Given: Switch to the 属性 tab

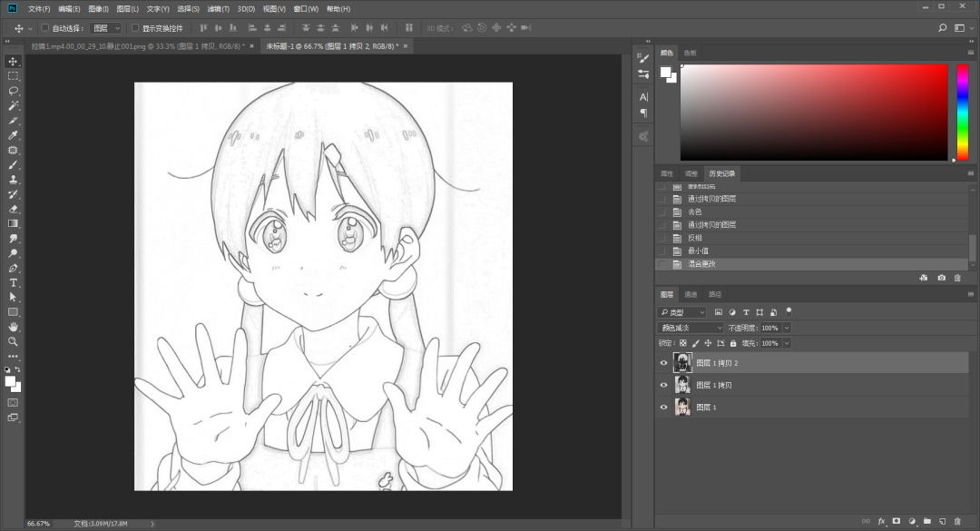Looking at the screenshot, I should (667, 174).
